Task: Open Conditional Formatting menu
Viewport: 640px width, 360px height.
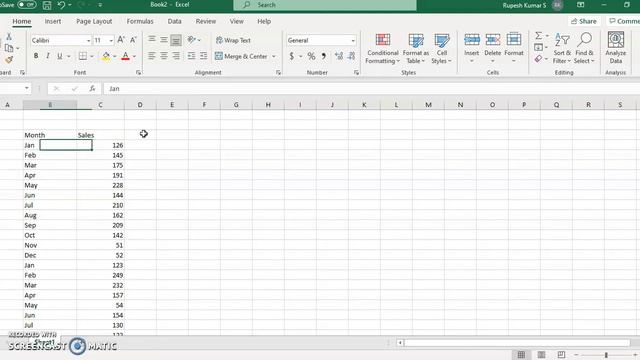Action: pos(382,49)
